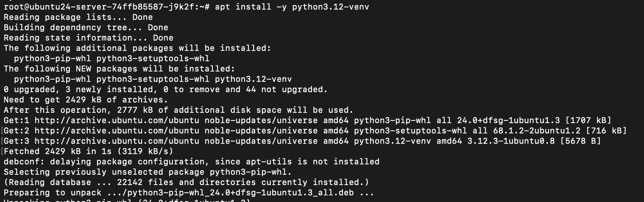Follow the archive.ubuntu.com URL on the Get:3 line
The image size is (644, 202).
click(x=117, y=141)
